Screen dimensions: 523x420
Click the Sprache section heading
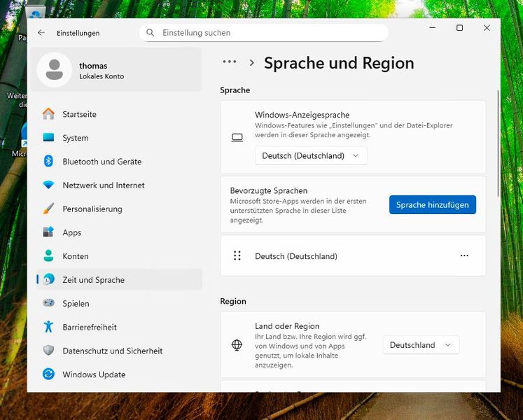point(235,90)
